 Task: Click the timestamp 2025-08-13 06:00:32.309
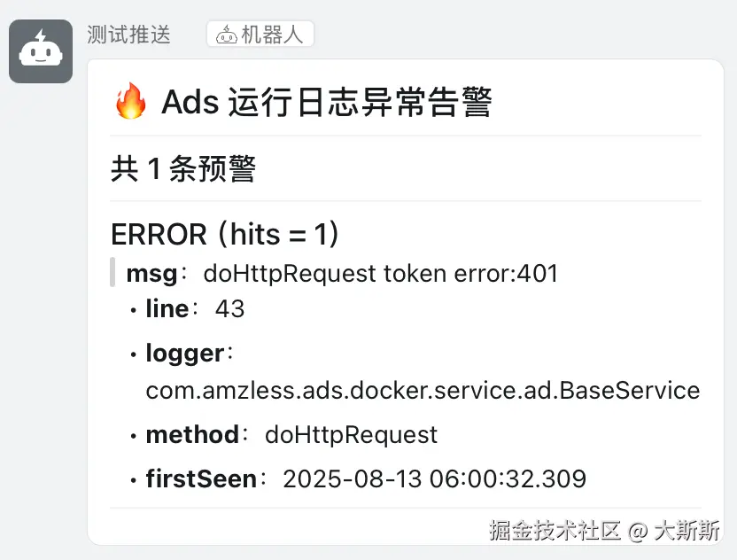click(434, 479)
